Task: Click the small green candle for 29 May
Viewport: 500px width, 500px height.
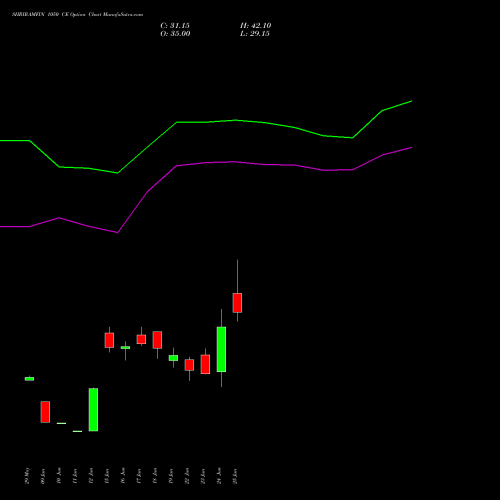Action: tap(29, 379)
